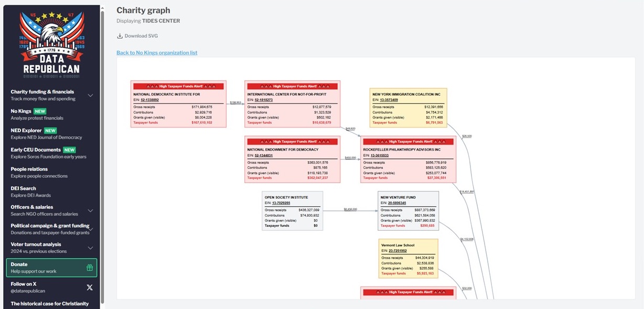This screenshot has height=309, width=644.
Task: Click gross receipts value $44,304,919
Action: point(424,258)
